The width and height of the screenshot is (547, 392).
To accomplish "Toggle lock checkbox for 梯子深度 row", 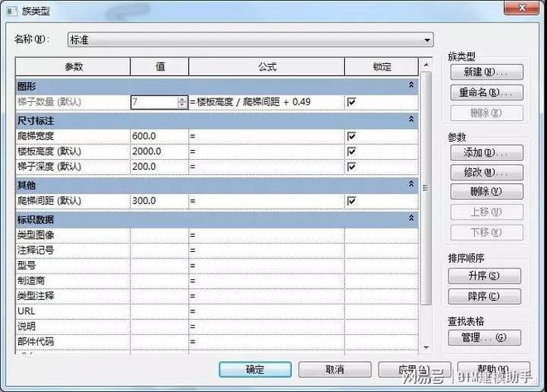I will click(351, 167).
